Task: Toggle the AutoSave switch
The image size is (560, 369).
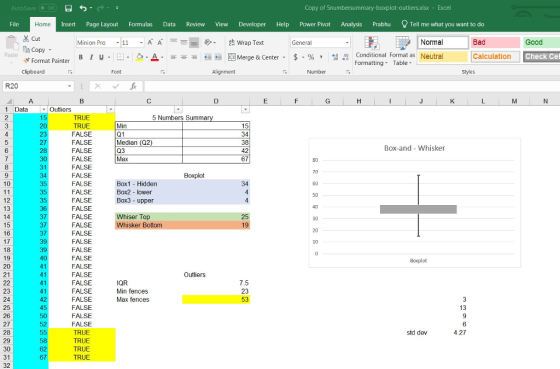Action: click(x=48, y=8)
